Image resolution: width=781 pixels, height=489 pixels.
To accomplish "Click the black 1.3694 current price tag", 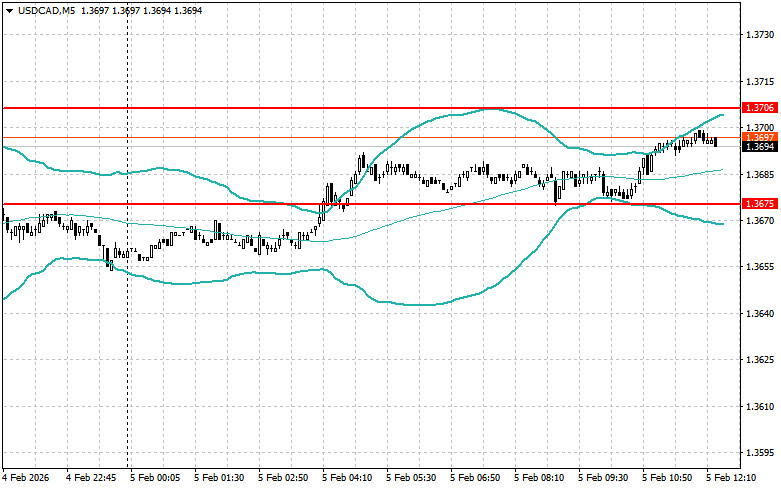I will click(760, 146).
